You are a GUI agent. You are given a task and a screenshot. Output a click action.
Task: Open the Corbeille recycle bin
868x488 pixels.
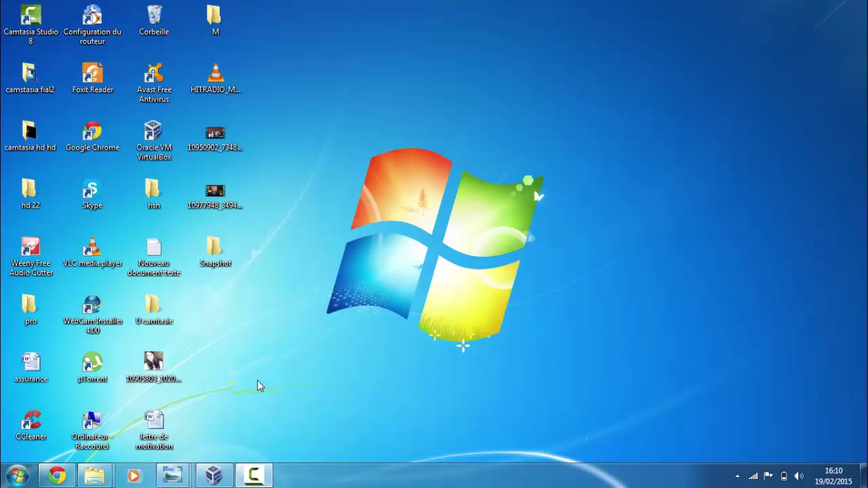(x=154, y=20)
